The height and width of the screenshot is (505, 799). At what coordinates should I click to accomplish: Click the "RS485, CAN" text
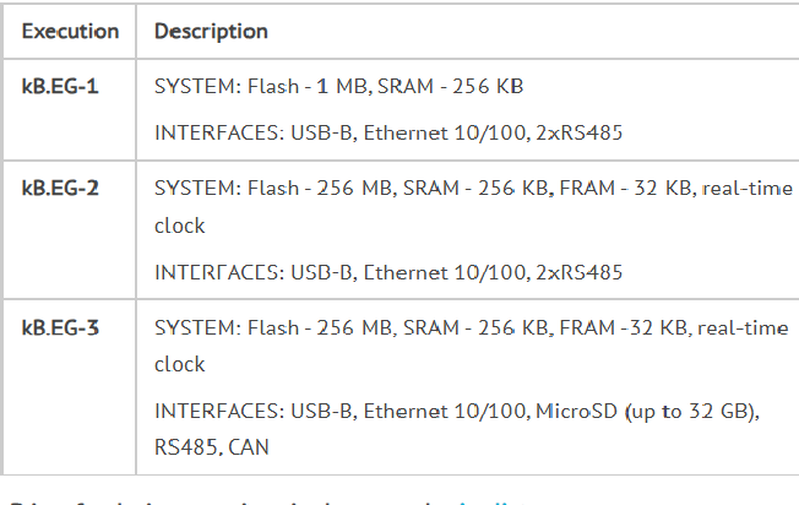pyautogui.click(x=211, y=447)
